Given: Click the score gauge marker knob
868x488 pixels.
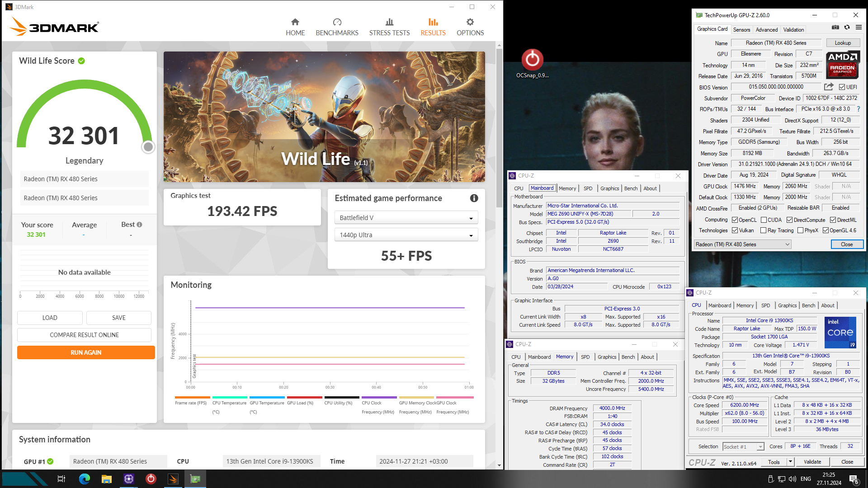Looking at the screenshot, I should click(148, 147).
